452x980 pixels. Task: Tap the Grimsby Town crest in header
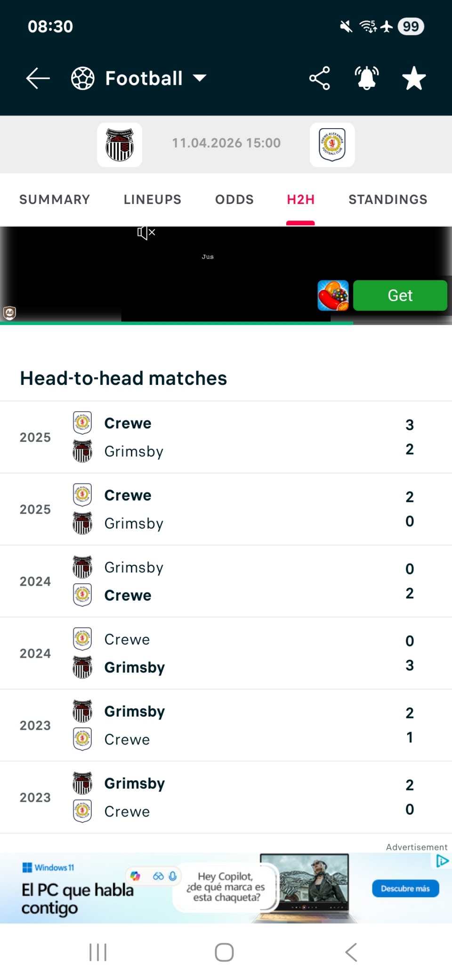120,145
